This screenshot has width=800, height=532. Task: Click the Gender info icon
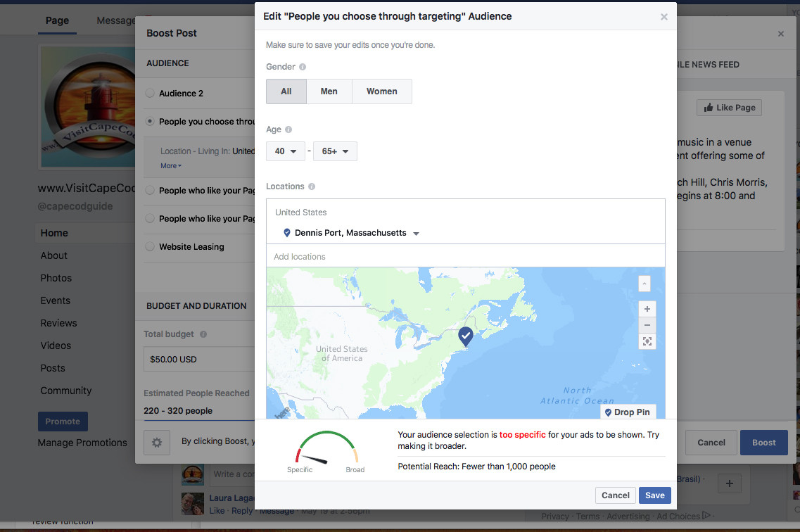pos(303,67)
